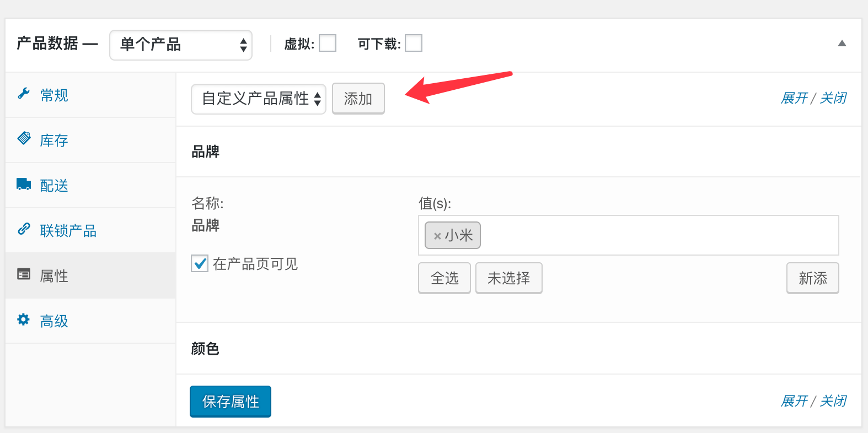Collapse the 产品数据 panel with the triangle arrow
This screenshot has height=433, width=868.
[x=842, y=44]
